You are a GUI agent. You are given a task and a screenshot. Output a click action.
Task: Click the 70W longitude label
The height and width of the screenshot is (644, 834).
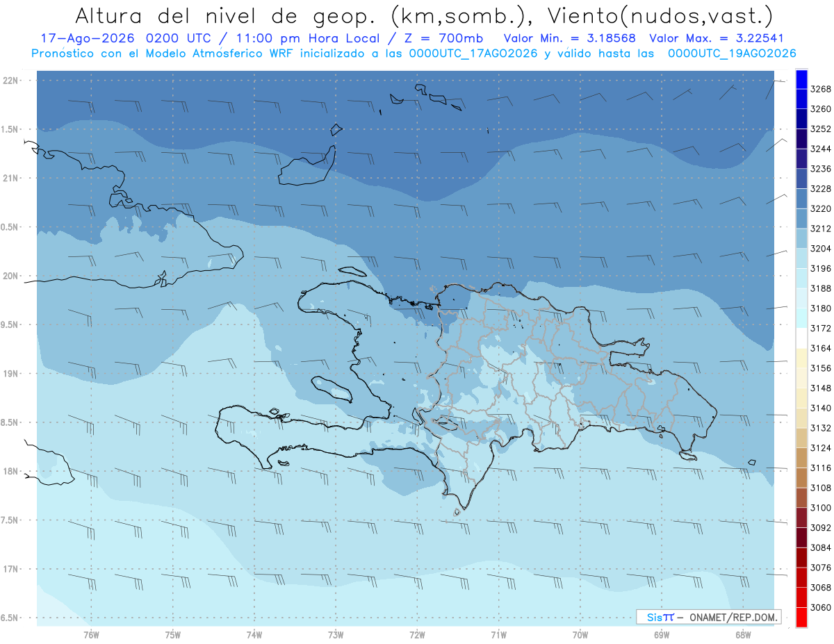[x=580, y=634]
